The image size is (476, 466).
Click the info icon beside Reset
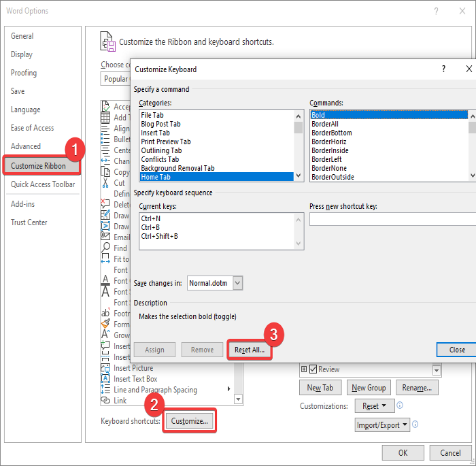pyautogui.click(x=400, y=405)
